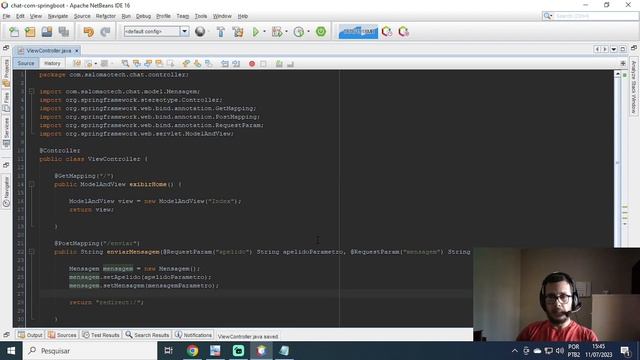Open Task View on the taskbar

pyautogui.click(x=168, y=351)
